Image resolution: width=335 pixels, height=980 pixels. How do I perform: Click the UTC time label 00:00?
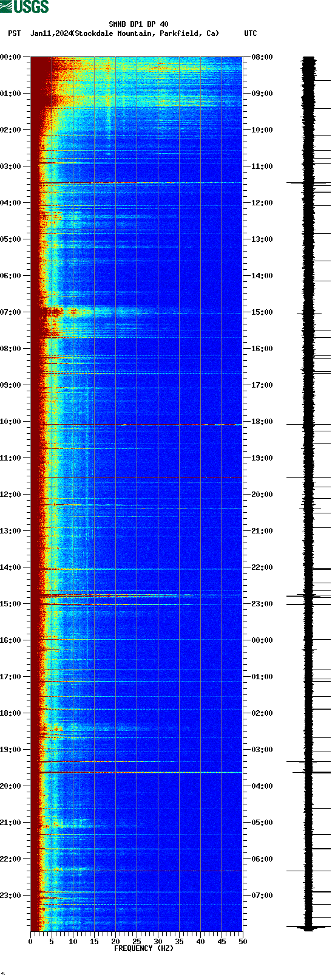pos(262,640)
